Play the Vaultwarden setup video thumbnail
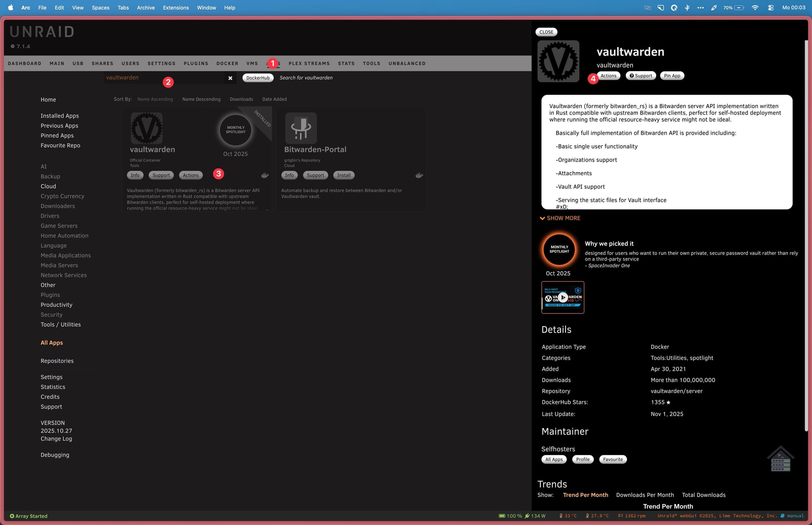The height and width of the screenshot is (525, 812). tap(562, 297)
